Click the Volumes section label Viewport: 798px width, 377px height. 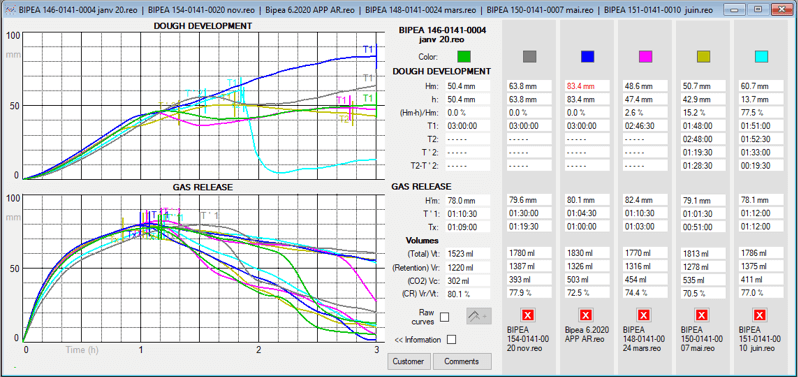tap(422, 240)
